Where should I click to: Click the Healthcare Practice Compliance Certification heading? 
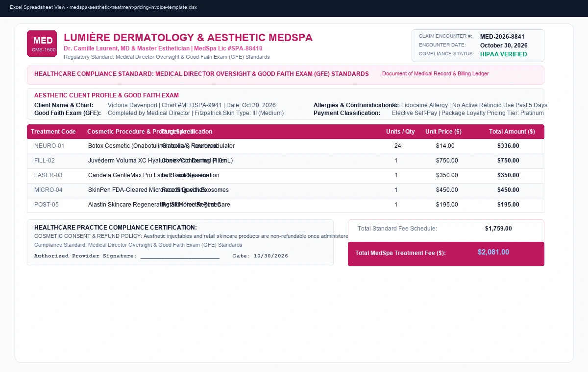[x=116, y=228]
